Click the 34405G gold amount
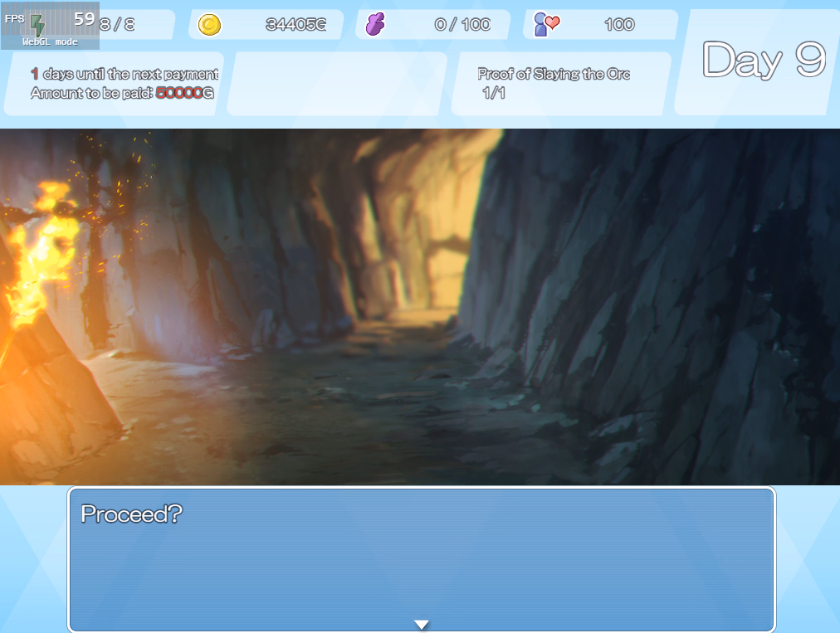The width and height of the screenshot is (840, 633). click(x=295, y=25)
